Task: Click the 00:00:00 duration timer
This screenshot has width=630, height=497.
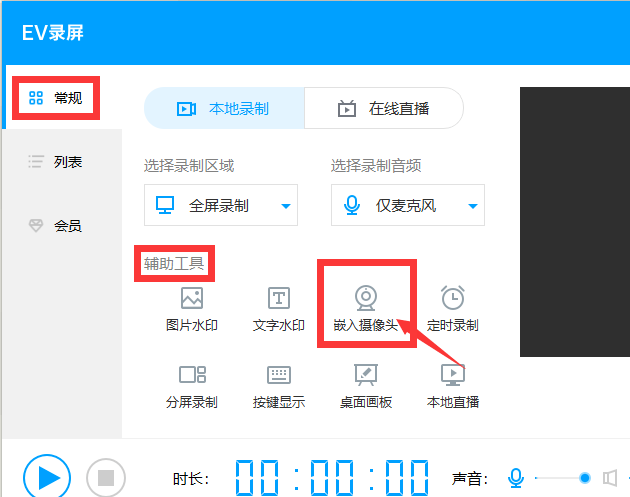Action: coord(332,477)
